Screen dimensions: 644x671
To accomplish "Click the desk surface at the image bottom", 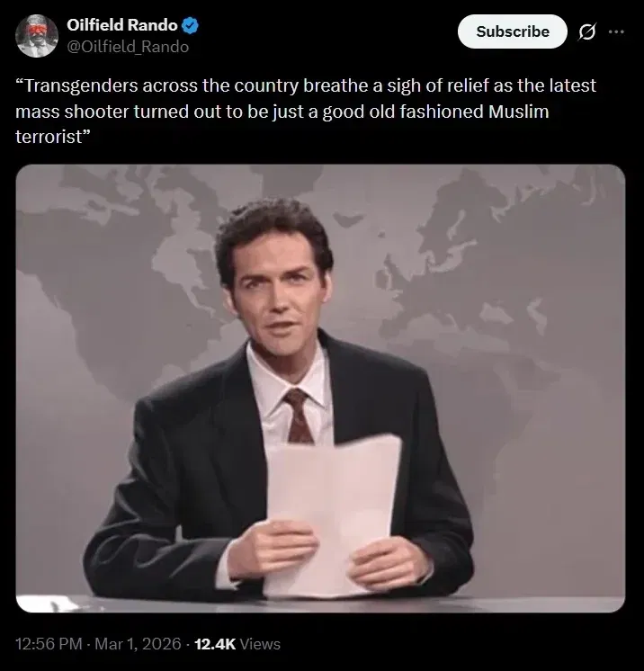I will tap(320, 604).
